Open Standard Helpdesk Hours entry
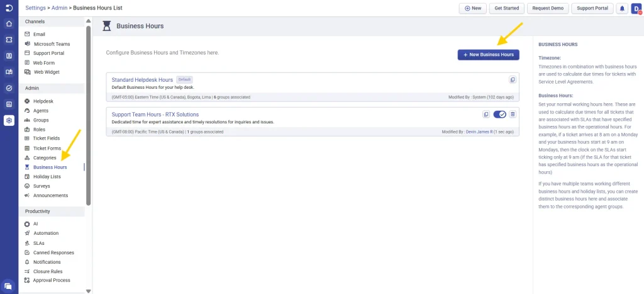Screen dimensions: 644x294 coord(142,80)
